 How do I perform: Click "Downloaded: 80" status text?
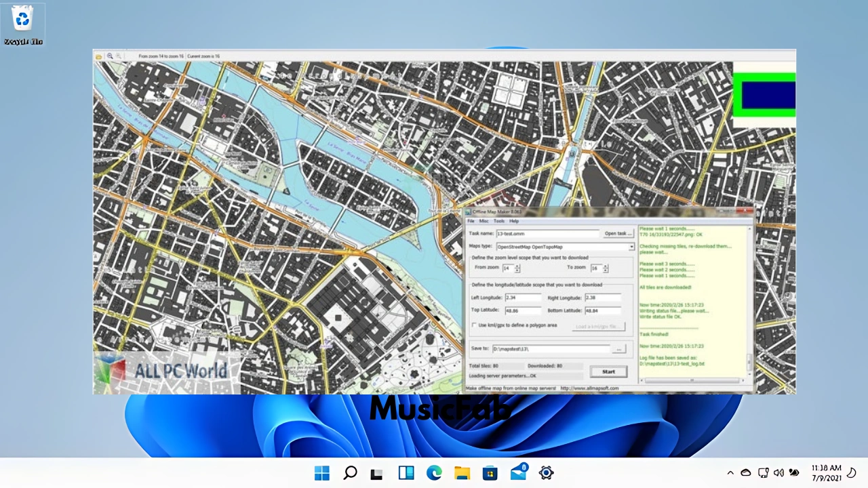click(x=545, y=366)
